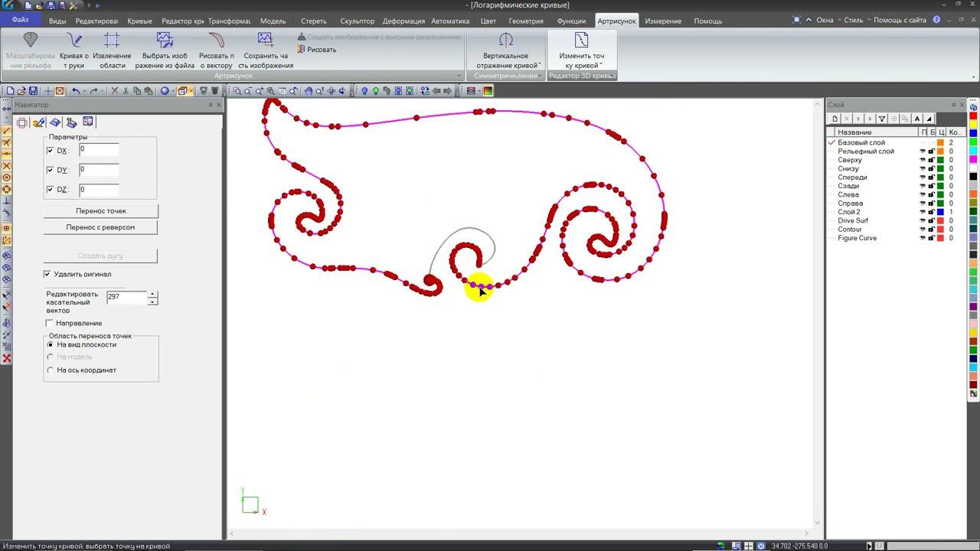The height and width of the screenshot is (551, 980).
Task: Hide the Рельефный слой layer via eye
Action: [x=923, y=152]
